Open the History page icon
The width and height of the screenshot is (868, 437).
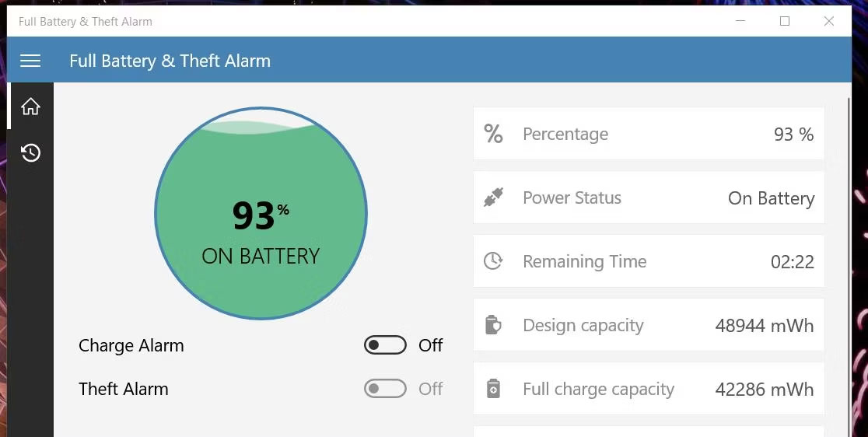click(x=30, y=152)
